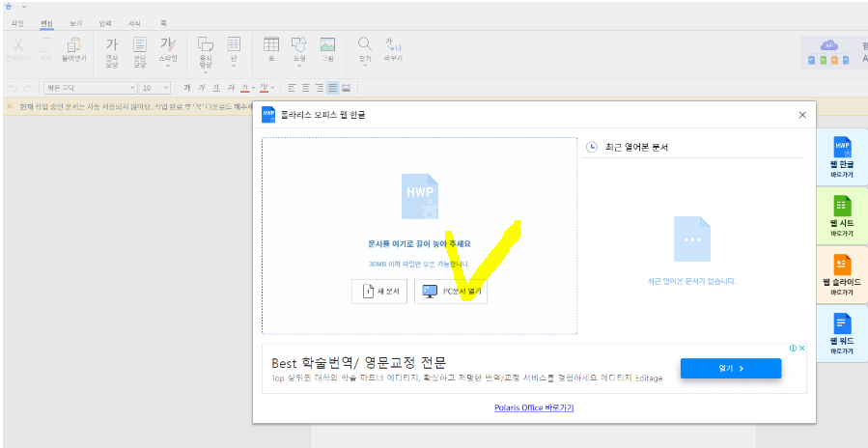Click the 스타일 style tool icon
The height and width of the screenshot is (448, 868).
pyautogui.click(x=168, y=44)
